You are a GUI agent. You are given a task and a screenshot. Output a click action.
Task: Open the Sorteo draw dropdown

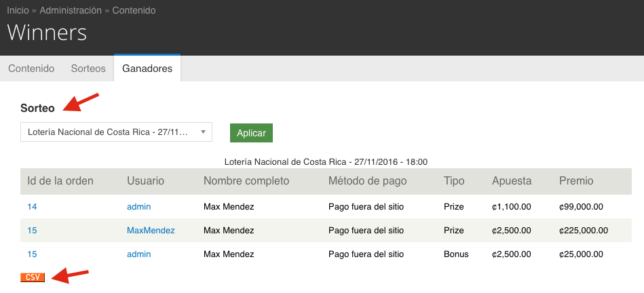[116, 132]
